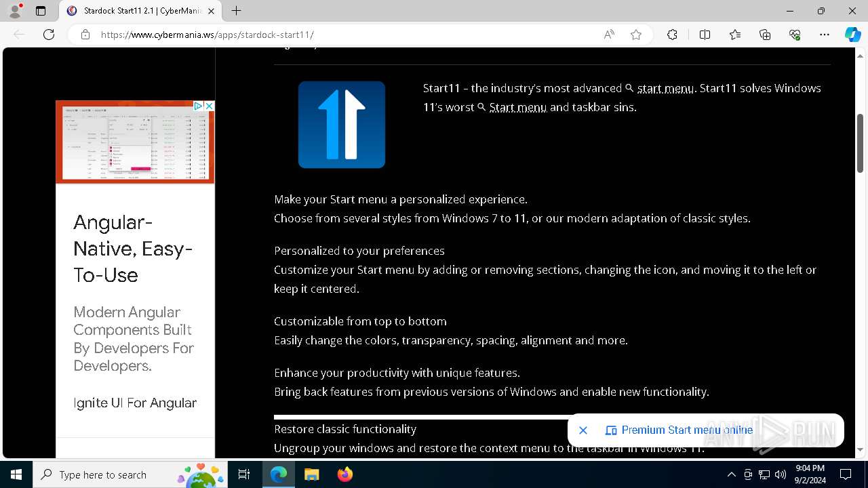Click the ad screenshot thumbnail image
This screenshot has height=488, width=868.
[135, 142]
